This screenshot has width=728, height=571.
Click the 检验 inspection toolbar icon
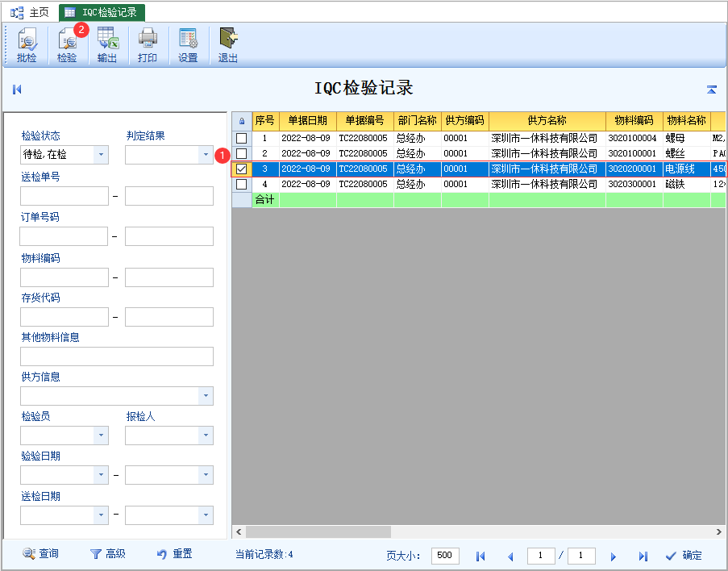coord(67,45)
